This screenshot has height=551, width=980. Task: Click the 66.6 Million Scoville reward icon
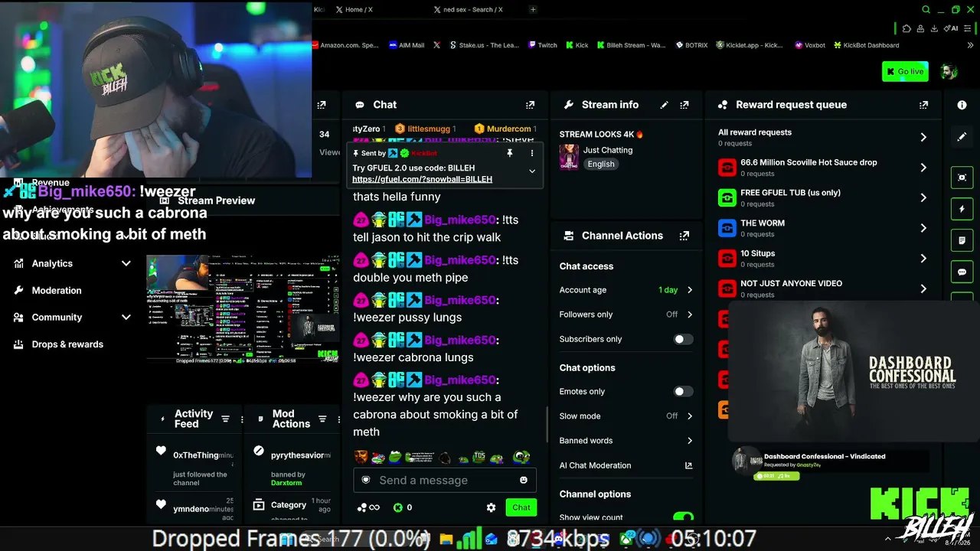coord(727,168)
